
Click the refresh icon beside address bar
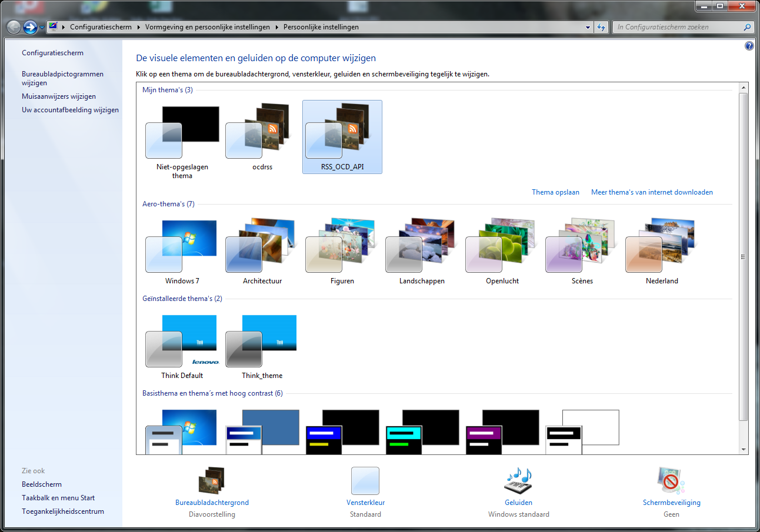[x=601, y=27]
